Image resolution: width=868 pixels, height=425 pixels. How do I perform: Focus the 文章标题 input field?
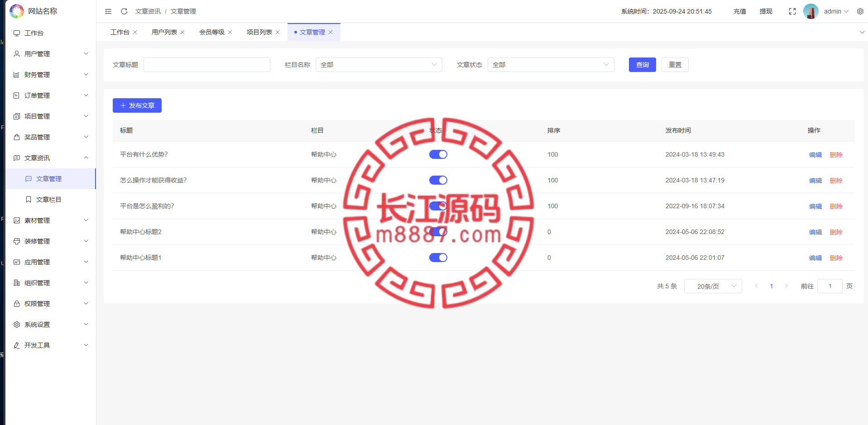[x=207, y=65]
